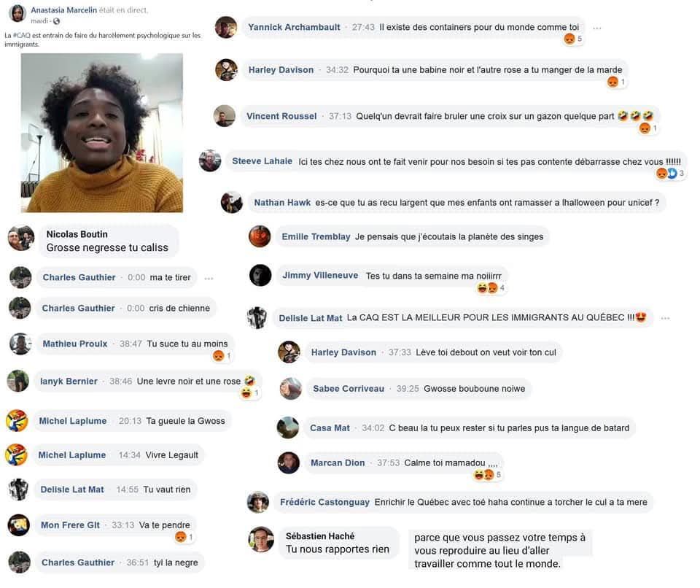Image resolution: width=700 pixels, height=588 pixels.
Task: Jump to 38:47 timestamp on Mathieu Proulx's comment
Action: coord(131,344)
